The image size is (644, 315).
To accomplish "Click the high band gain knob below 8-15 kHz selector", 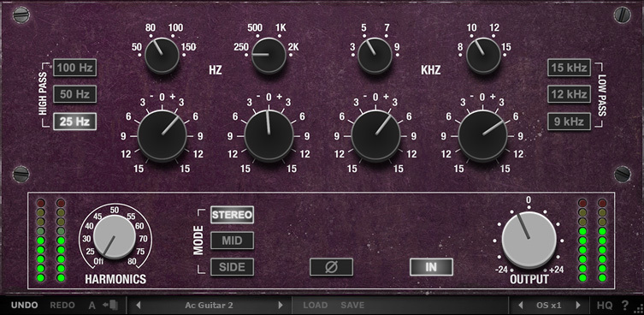I will [x=482, y=136].
